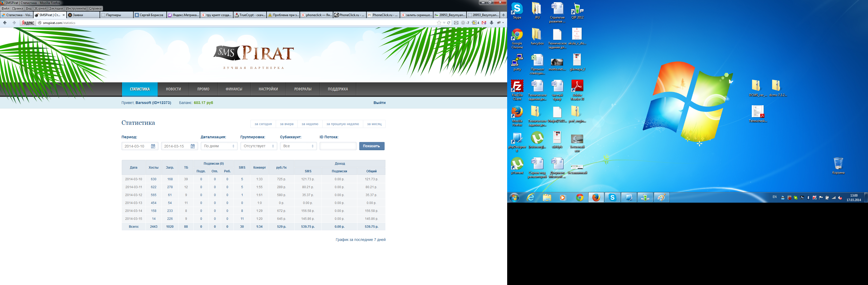
Task: Open the start-date calendar picker
Action: click(x=153, y=146)
